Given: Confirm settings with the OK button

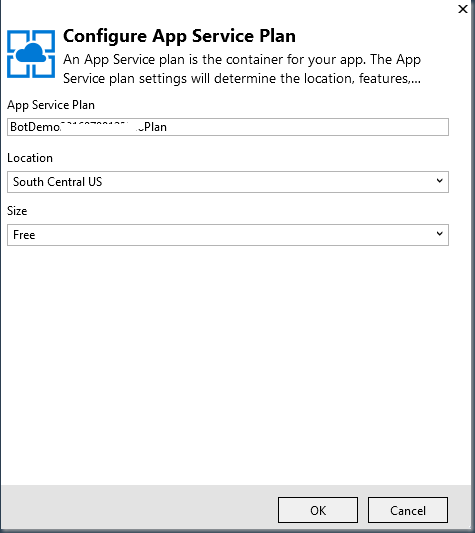Looking at the screenshot, I should (318, 510).
